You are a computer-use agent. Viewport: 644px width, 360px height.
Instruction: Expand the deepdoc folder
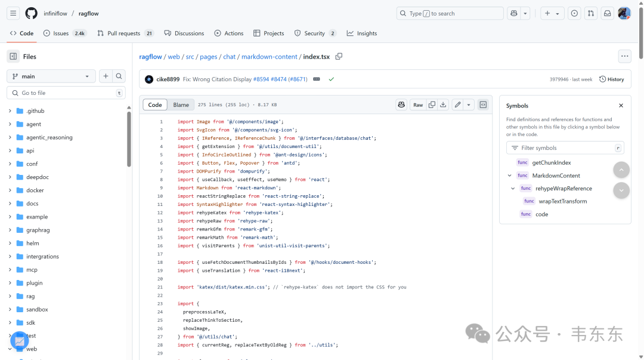click(10, 177)
